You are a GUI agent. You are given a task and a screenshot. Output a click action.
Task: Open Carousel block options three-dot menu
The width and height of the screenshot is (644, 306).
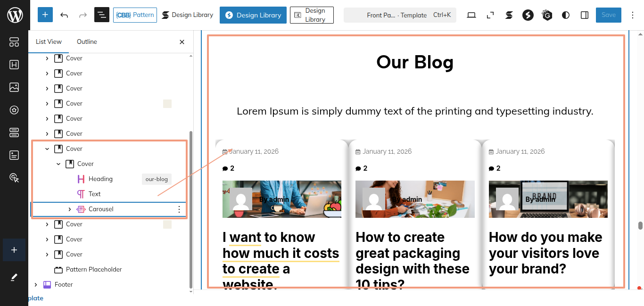pos(179,209)
